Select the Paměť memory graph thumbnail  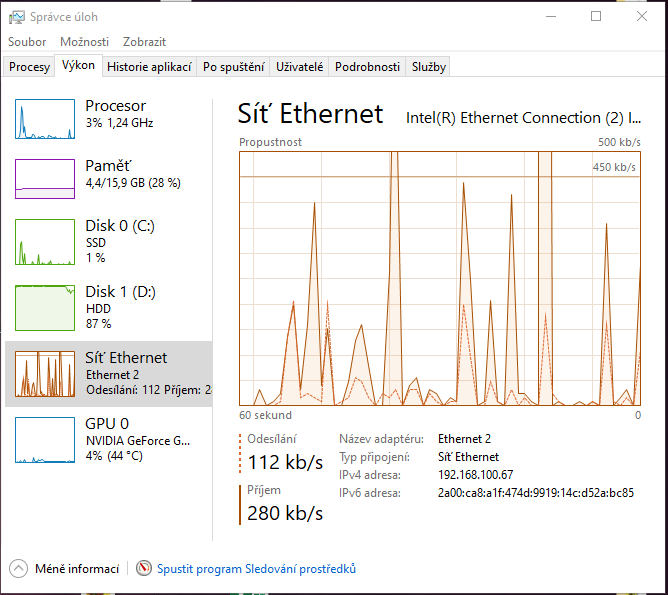pos(45,179)
